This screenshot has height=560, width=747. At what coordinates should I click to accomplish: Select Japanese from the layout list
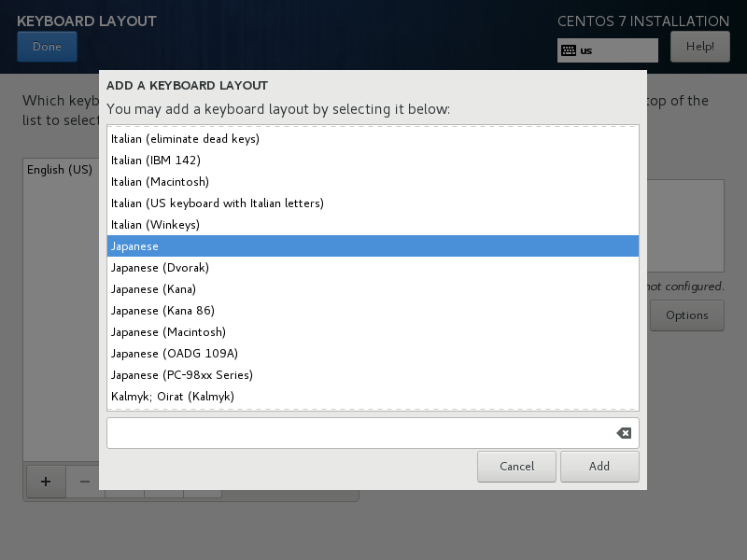tap(373, 246)
